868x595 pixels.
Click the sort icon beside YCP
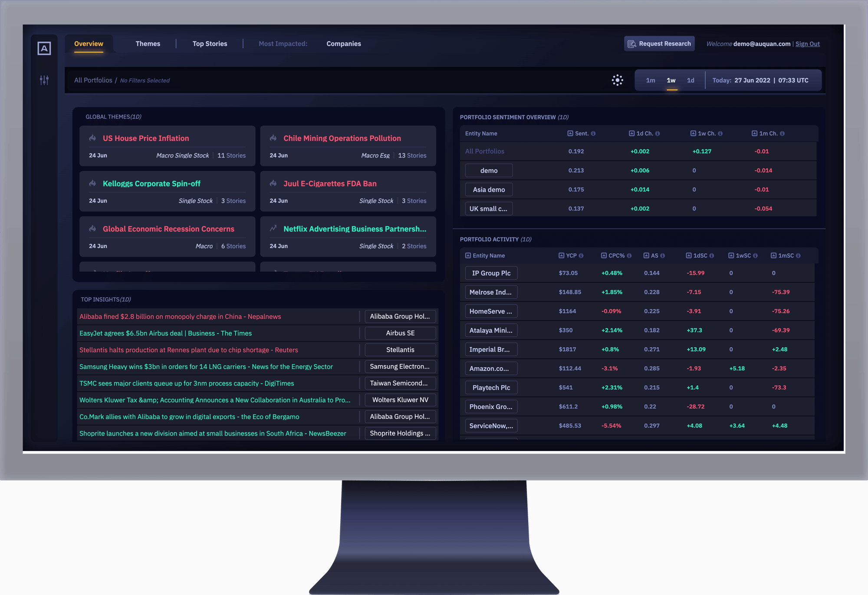click(561, 255)
